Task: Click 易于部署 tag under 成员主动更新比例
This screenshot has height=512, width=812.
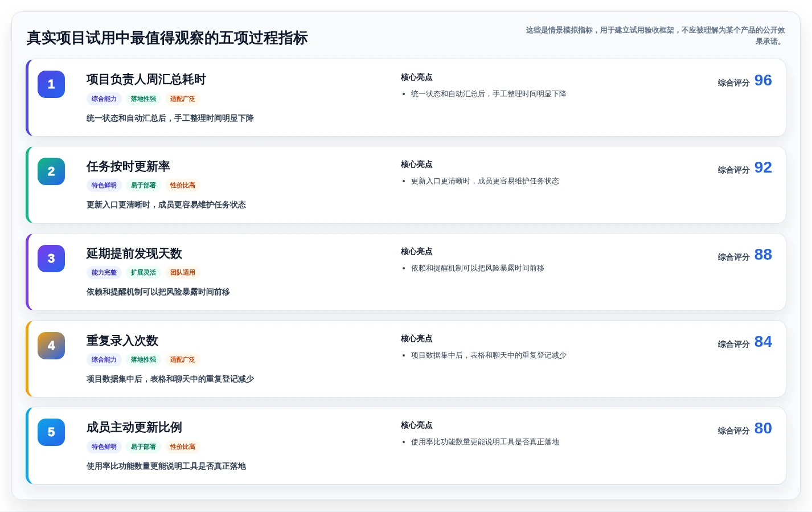Action: tap(143, 447)
